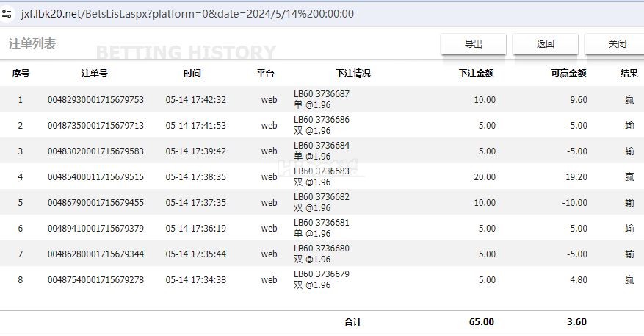Go back with the 返回 button
The image size is (644, 336).
(x=546, y=44)
